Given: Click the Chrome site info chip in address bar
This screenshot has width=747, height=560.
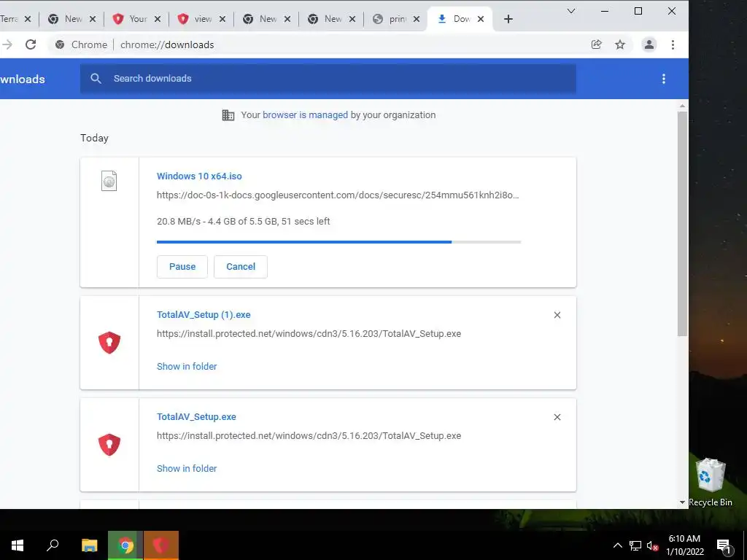Looking at the screenshot, I should tap(81, 44).
